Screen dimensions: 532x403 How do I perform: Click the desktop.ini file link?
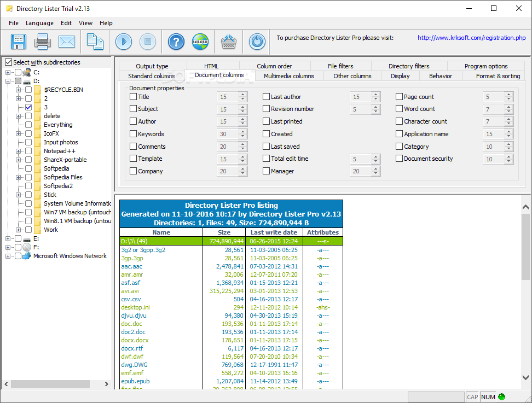(135, 307)
